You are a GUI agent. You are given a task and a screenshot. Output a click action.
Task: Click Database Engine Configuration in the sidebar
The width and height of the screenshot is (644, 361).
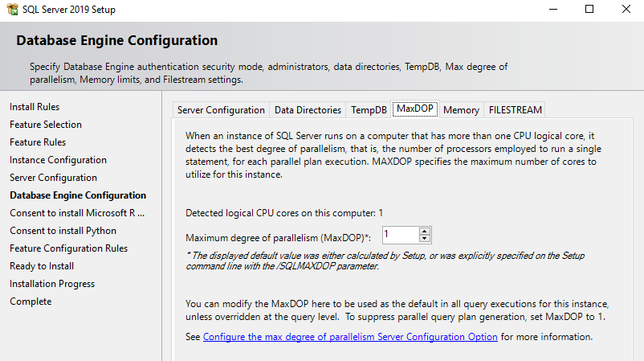pos(78,195)
